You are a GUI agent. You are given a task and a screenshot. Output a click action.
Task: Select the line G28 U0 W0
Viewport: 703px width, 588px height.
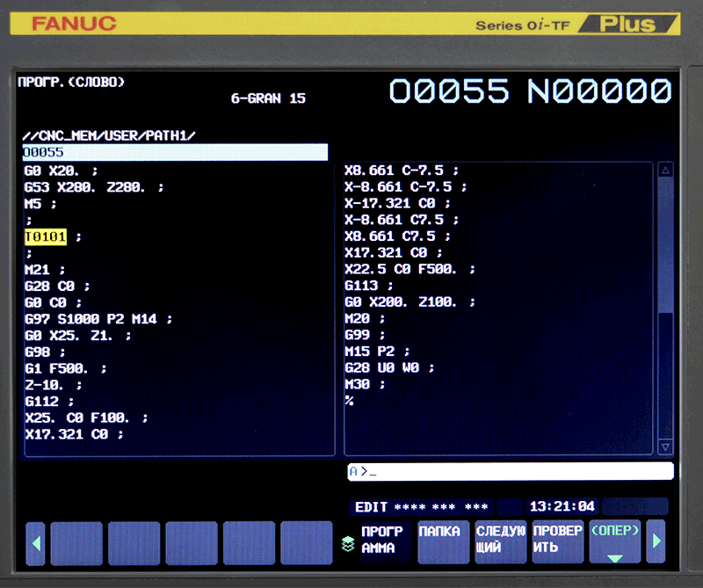coord(389,367)
